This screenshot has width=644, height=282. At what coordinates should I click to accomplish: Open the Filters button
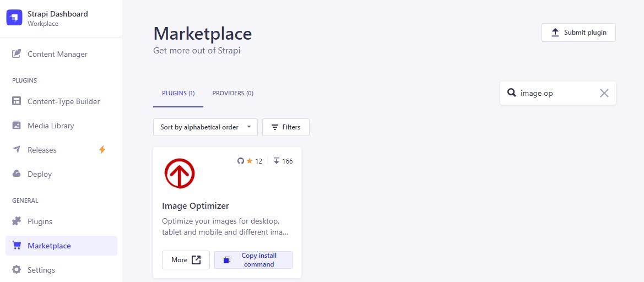click(286, 127)
